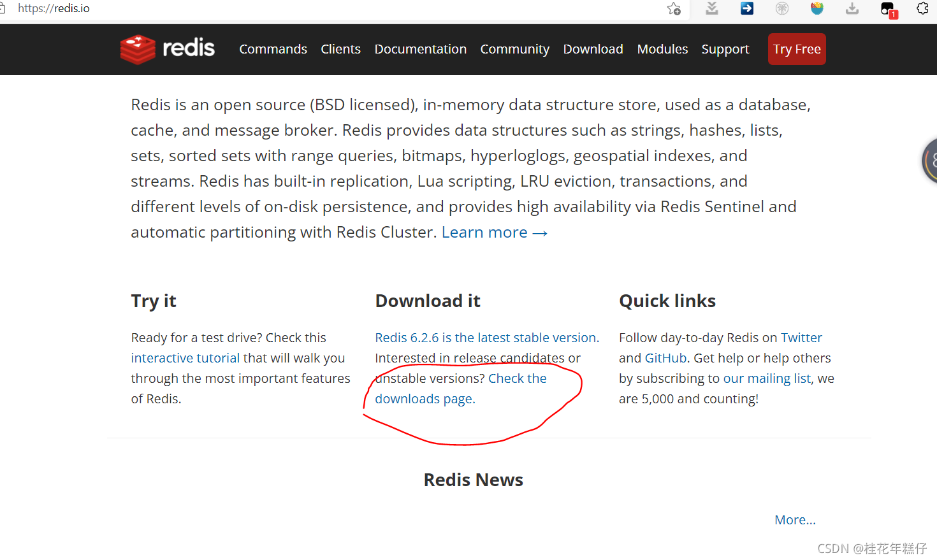Click the Quick links heading
Screen dimensions: 937x560
667,301
